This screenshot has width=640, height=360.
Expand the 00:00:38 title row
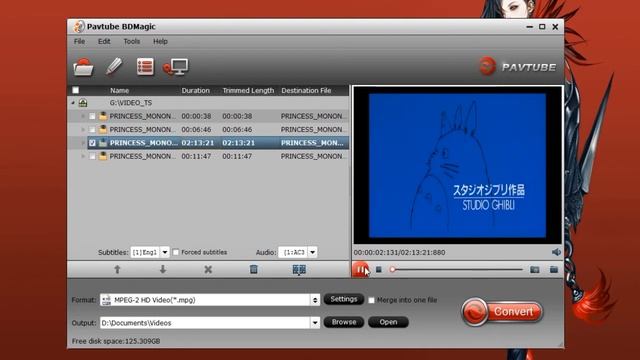(83, 116)
